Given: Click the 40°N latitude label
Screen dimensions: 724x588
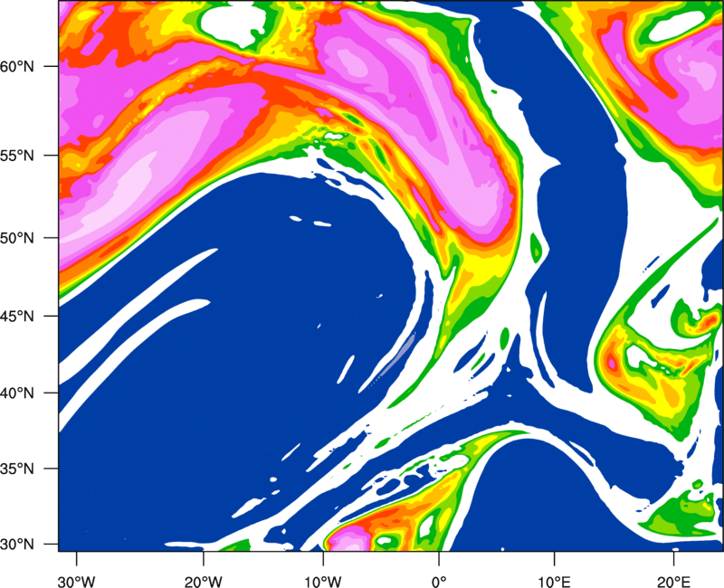Looking at the screenshot, I should [x=17, y=393].
